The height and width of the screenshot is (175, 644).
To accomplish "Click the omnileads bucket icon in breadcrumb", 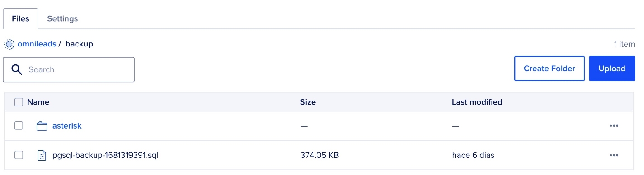I will click(9, 44).
